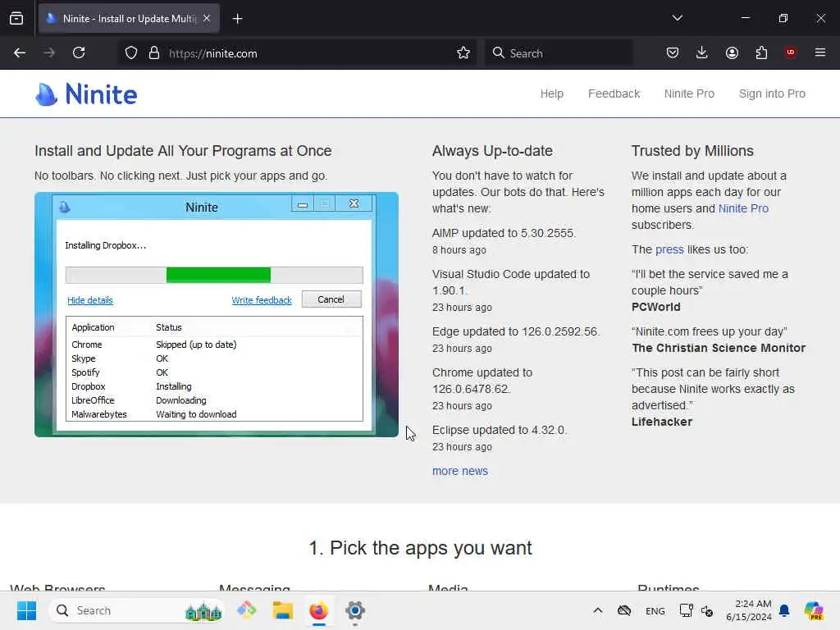Click "1. Pick the apps you want" heading
Image resolution: width=840 pixels, height=630 pixels.
coord(420,548)
